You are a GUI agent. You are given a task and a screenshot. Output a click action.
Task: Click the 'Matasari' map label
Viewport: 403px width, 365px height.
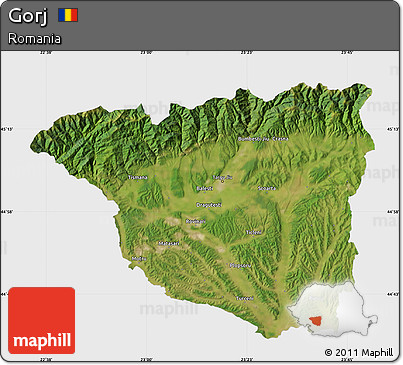169,243
